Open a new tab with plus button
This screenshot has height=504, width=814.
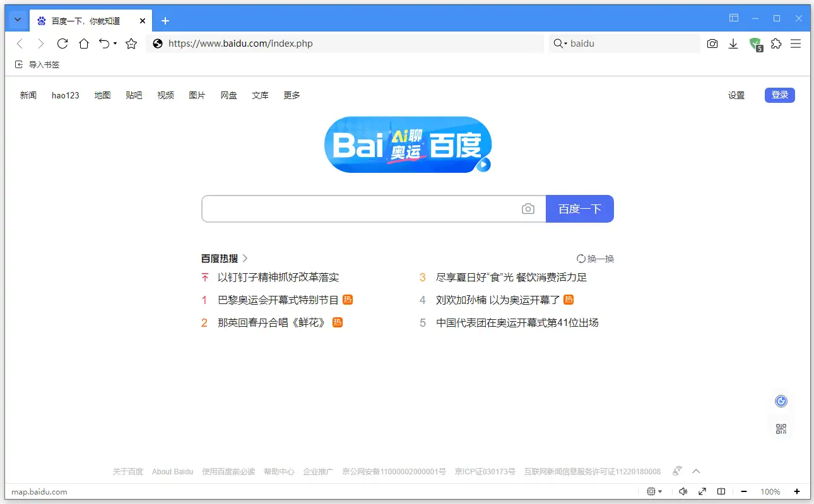[165, 21]
